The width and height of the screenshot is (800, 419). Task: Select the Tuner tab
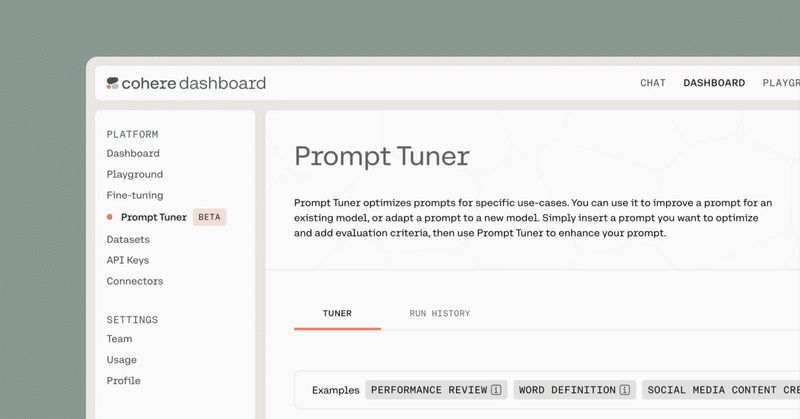(x=337, y=313)
